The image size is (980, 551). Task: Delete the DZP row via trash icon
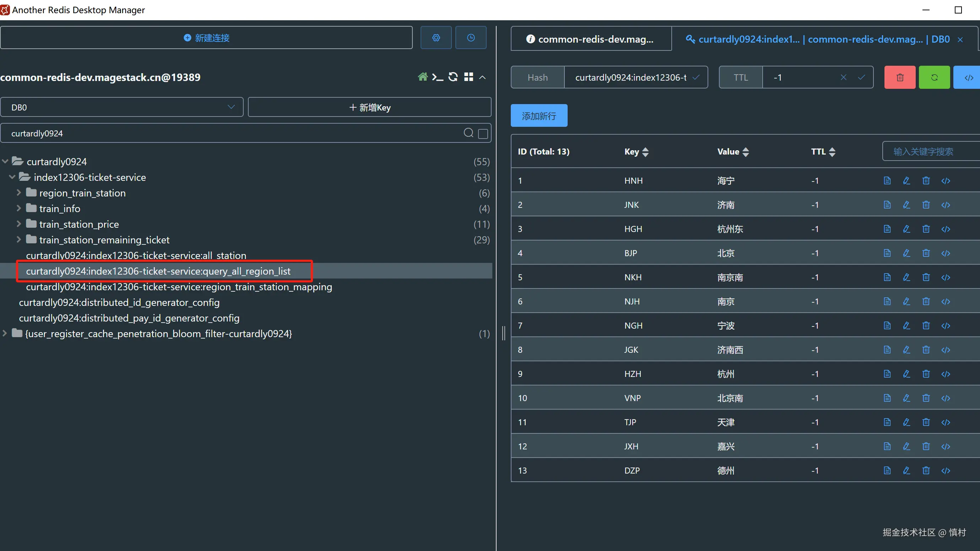click(926, 471)
